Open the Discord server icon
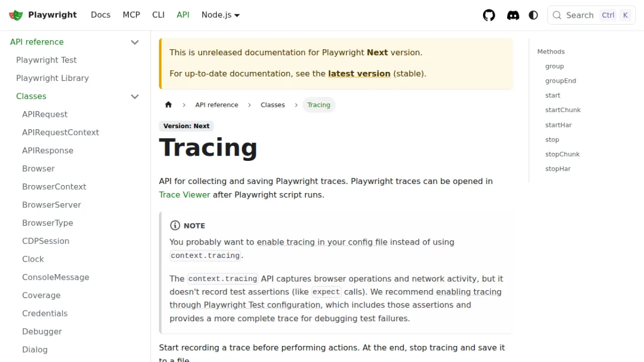Image resolution: width=644 pixels, height=362 pixels. (x=513, y=15)
